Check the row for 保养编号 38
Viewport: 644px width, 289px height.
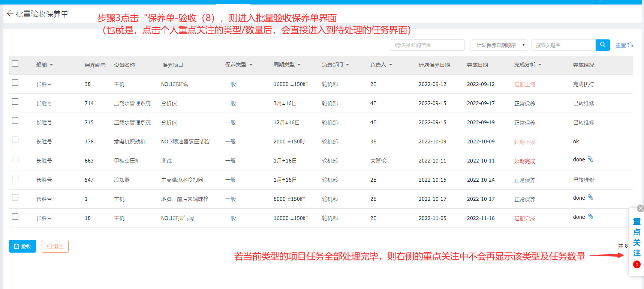click(x=15, y=83)
